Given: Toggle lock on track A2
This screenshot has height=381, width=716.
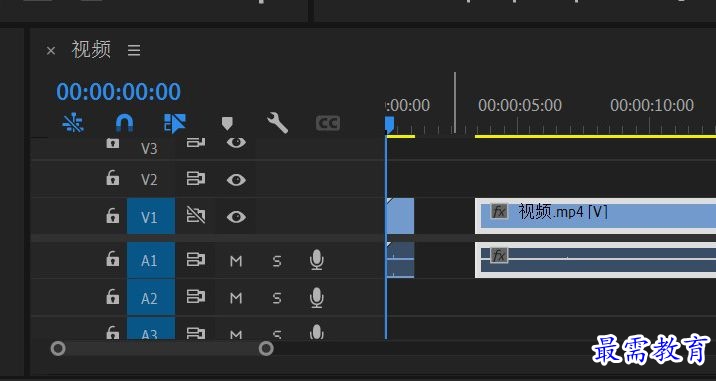Looking at the screenshot, I should [x=112, y=297].
